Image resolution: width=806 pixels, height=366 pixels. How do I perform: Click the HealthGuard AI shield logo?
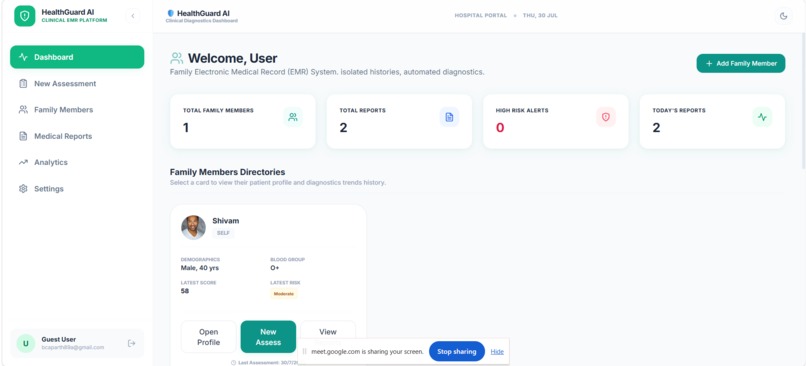pos(25,16)
